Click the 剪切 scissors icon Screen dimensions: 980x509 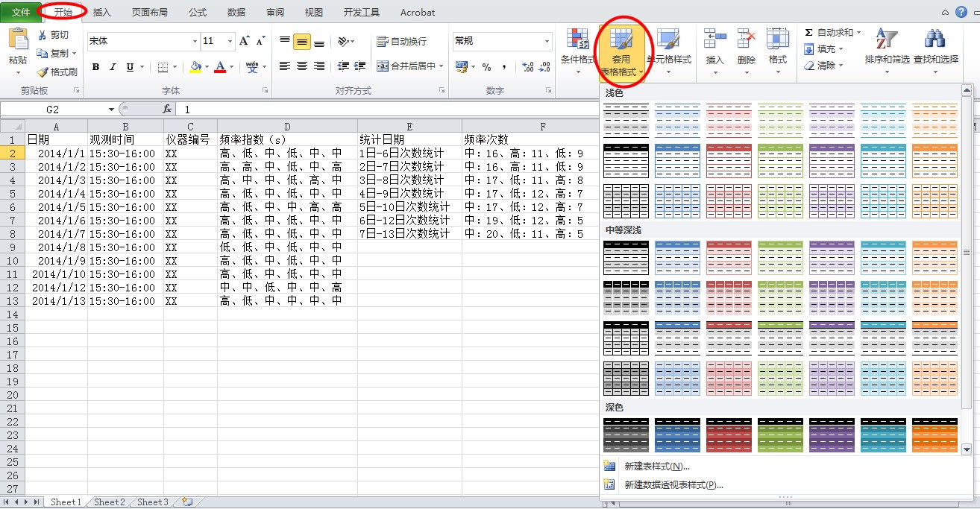(x=43, y=35)
